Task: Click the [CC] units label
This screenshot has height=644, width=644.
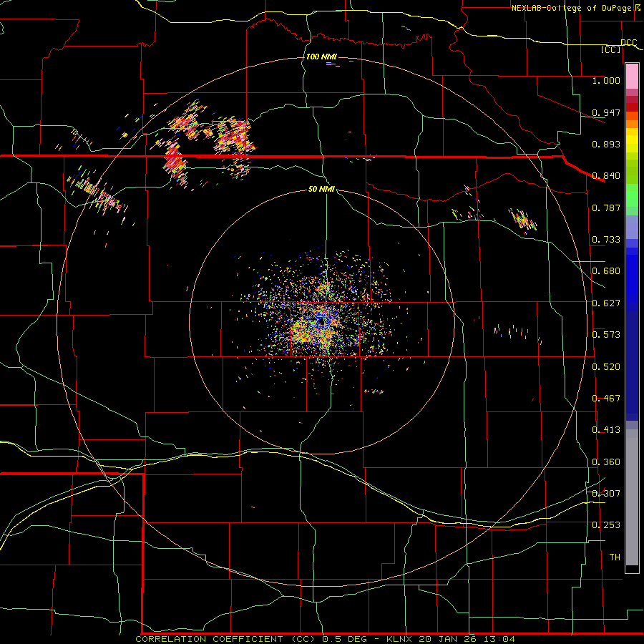Action: point(611,49)
